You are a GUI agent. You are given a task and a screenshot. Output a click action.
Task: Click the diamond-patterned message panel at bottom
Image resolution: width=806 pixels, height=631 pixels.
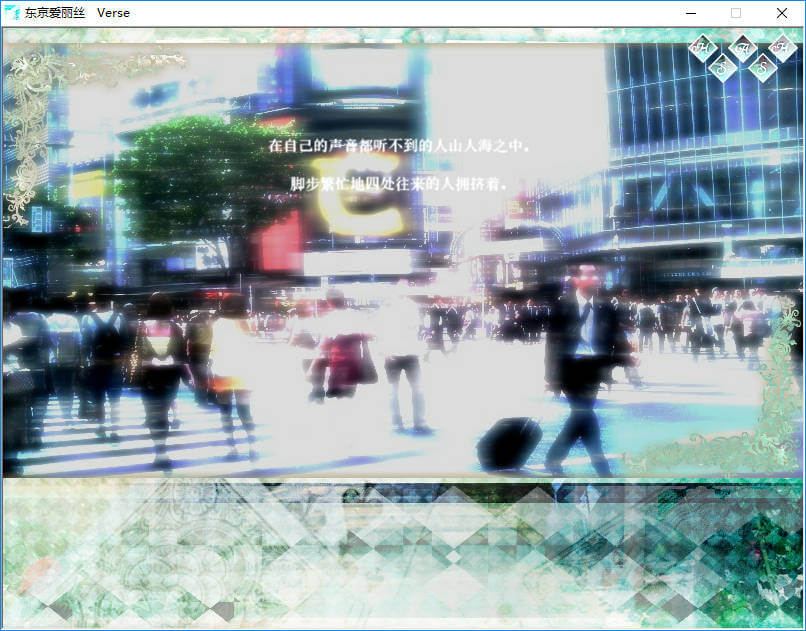[402, 553]
